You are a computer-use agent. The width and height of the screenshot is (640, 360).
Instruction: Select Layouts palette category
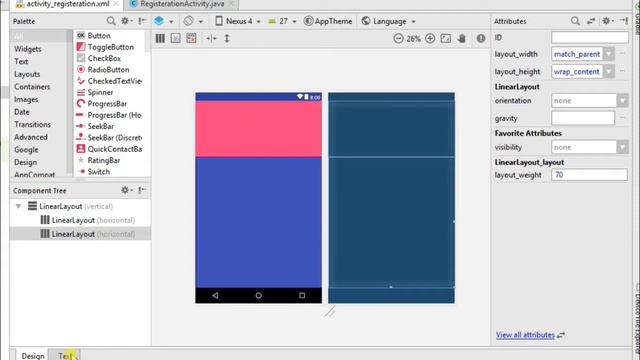click(27, 74)
